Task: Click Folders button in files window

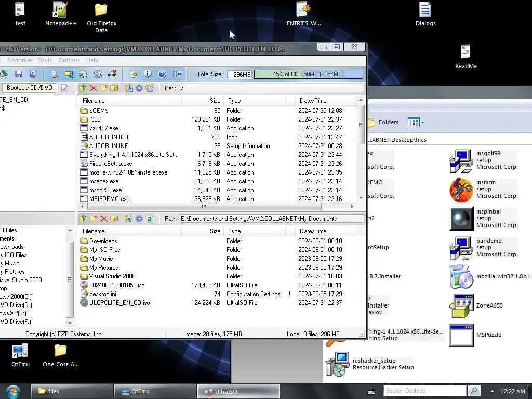Action: 383,122
